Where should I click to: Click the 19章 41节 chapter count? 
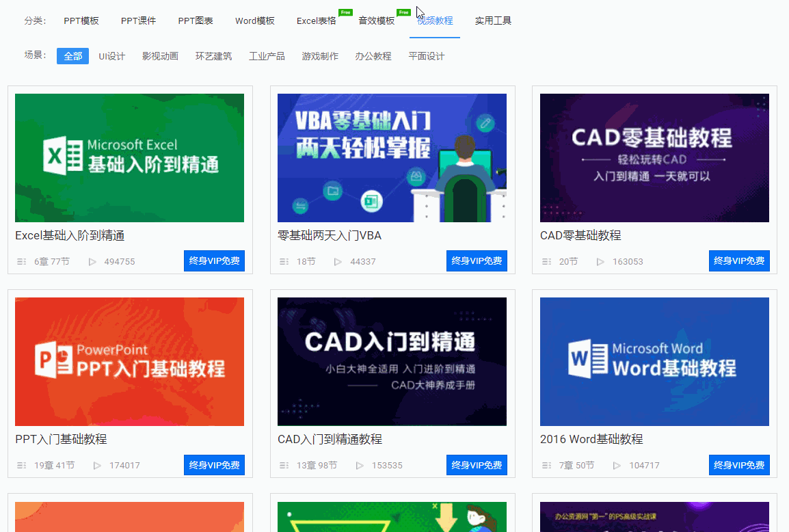(54, 466)
